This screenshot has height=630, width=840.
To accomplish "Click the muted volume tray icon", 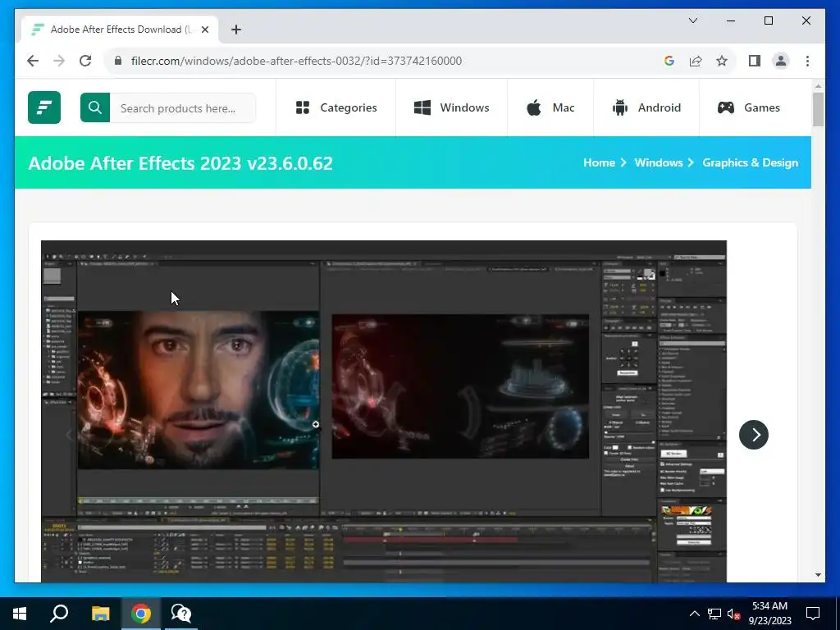I will [733, 614].
